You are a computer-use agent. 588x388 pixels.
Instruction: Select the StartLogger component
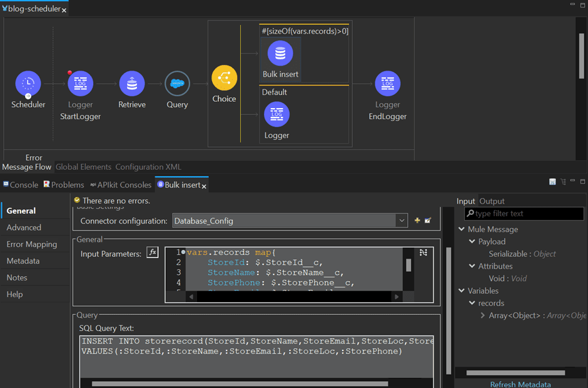(80, 83)
